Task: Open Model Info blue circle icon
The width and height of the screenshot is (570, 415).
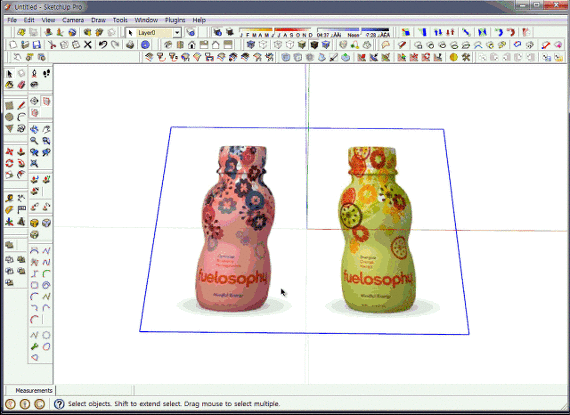Action: tap(145, 45)
